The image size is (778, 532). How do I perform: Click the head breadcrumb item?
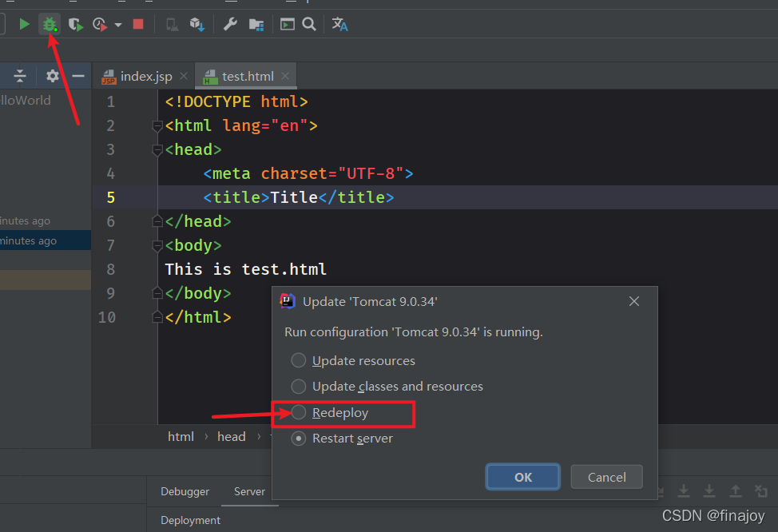(231, 437)
